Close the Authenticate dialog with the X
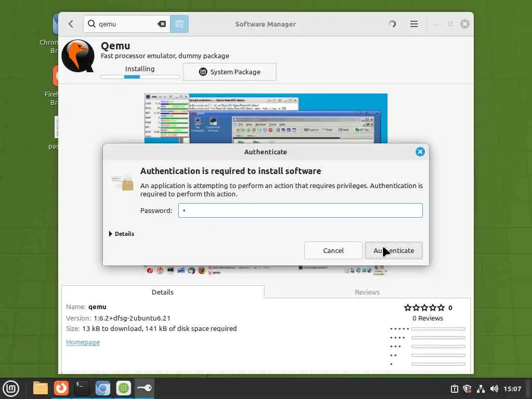532x399 pixels. pyautogui.click(x=420, y=152)
